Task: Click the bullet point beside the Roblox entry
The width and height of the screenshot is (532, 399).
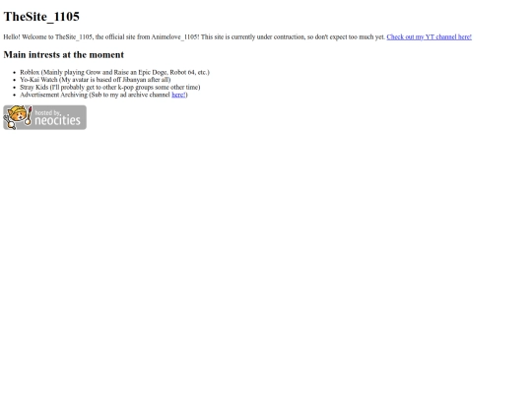Action: [14, 72]
